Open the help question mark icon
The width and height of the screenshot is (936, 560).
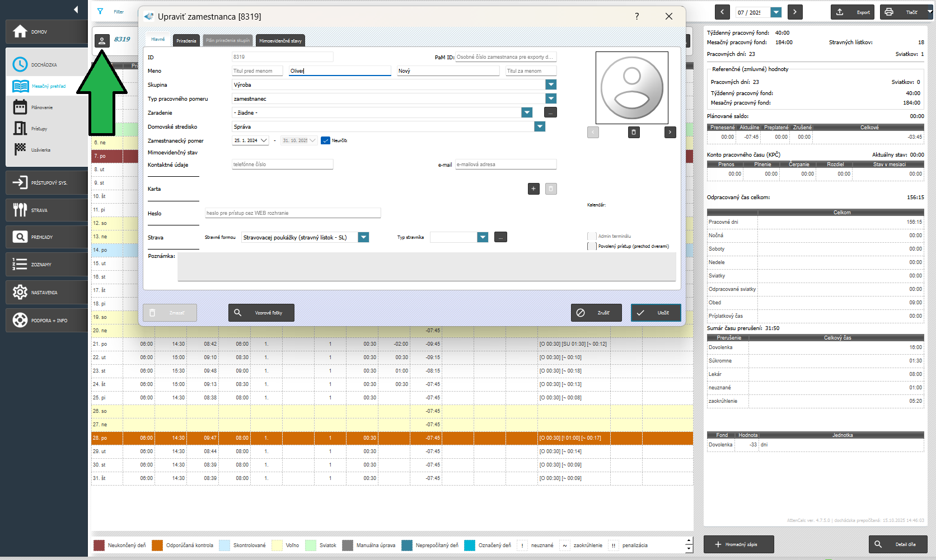tap(637, 16)
